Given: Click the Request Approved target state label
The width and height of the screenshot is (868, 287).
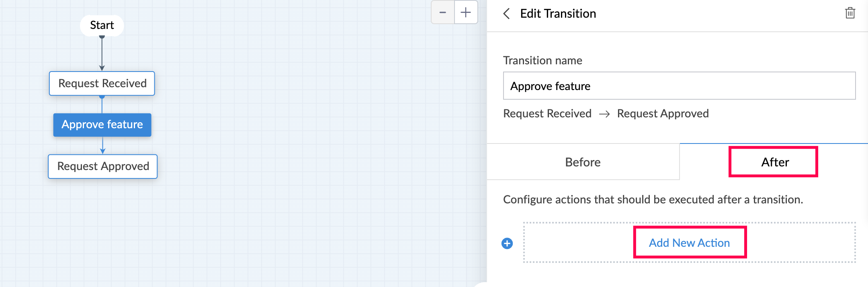Looking at the screenshot, I should point(663,114).
